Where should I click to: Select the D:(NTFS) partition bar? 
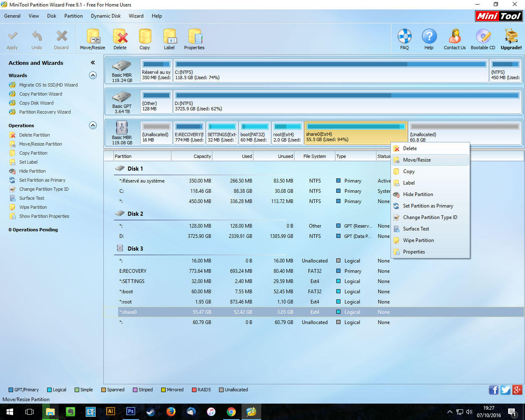(347, 102)
